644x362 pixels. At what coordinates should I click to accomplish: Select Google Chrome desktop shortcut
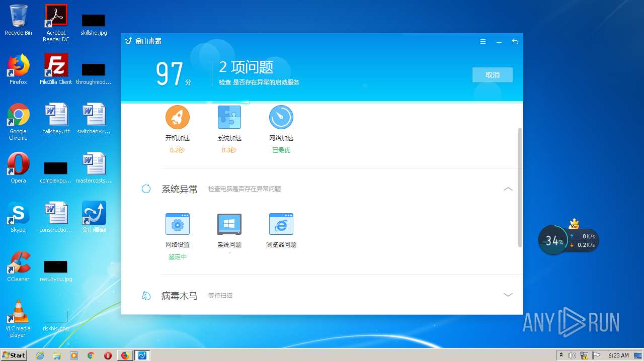(18, 122)
